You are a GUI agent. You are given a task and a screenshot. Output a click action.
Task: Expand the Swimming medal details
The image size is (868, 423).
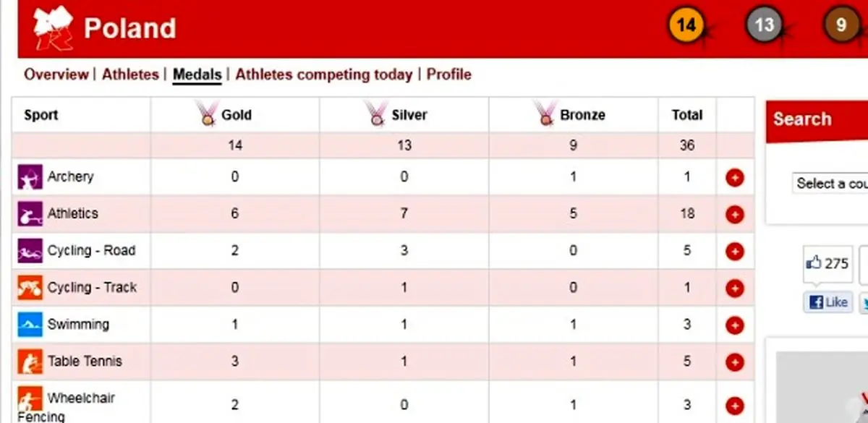[734, 325]
